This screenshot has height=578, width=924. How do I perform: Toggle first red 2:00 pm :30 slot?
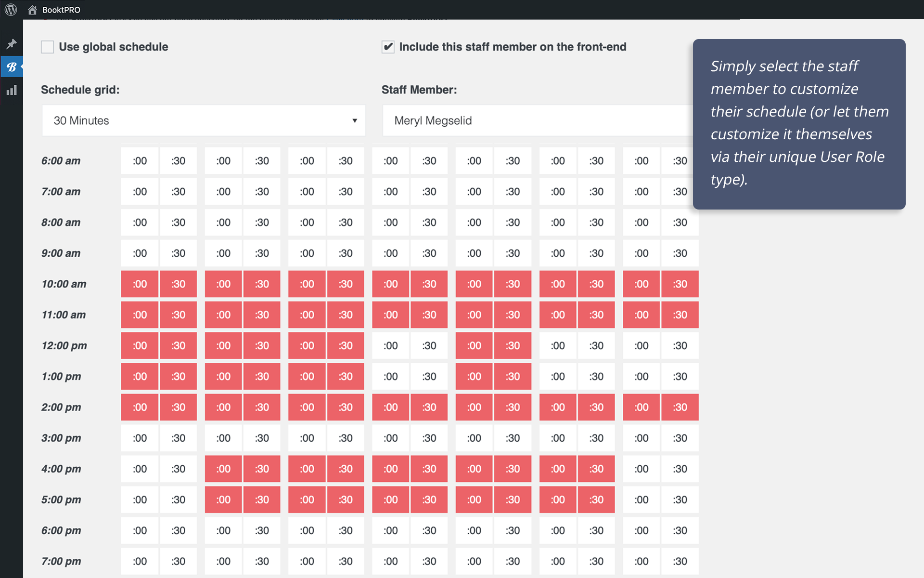click(x=178, y=407)
